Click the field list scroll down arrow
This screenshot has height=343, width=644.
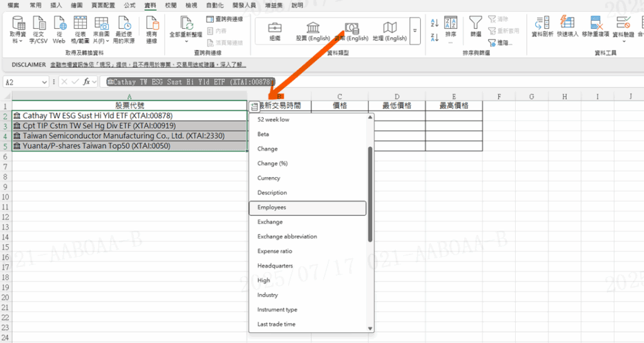coord(370,328)
